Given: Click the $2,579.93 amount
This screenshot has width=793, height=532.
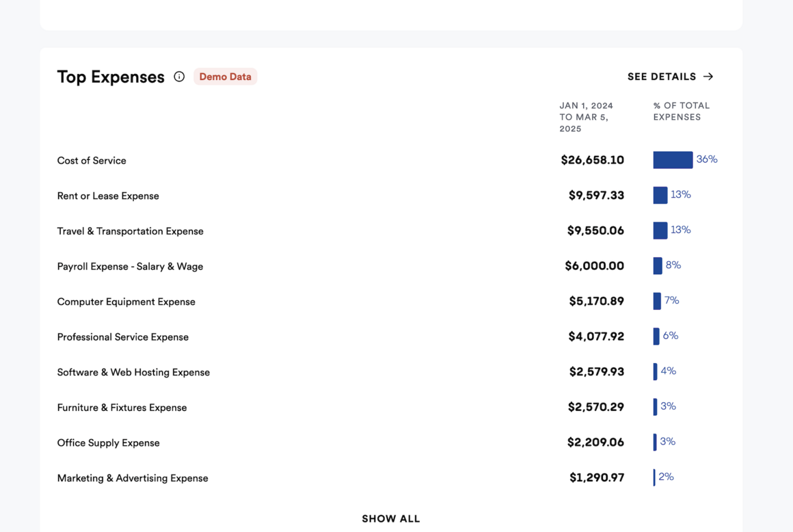Looking at the screenshot, I should pos(597,372).
